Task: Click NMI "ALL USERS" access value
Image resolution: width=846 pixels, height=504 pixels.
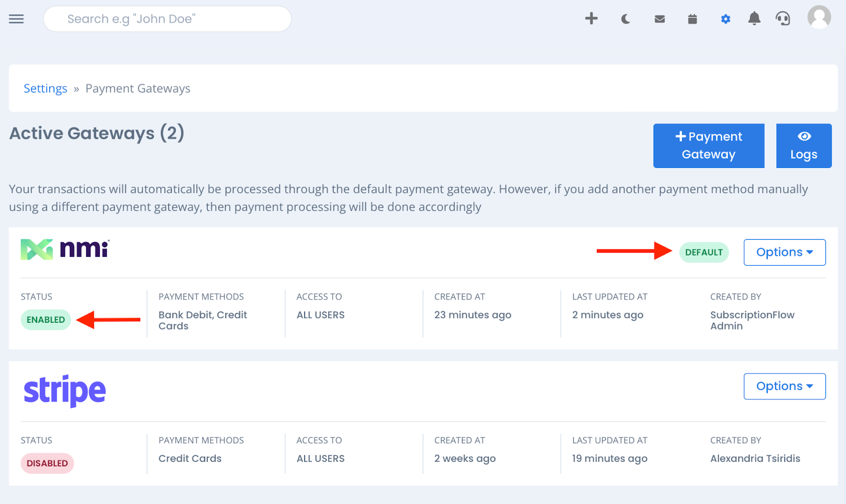Action: coord(320,315)
